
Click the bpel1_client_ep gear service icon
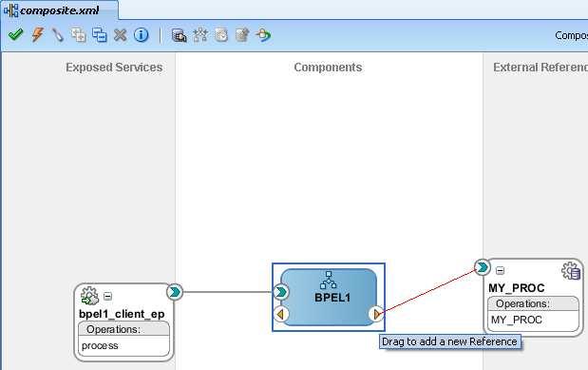(x=89, y=296)
